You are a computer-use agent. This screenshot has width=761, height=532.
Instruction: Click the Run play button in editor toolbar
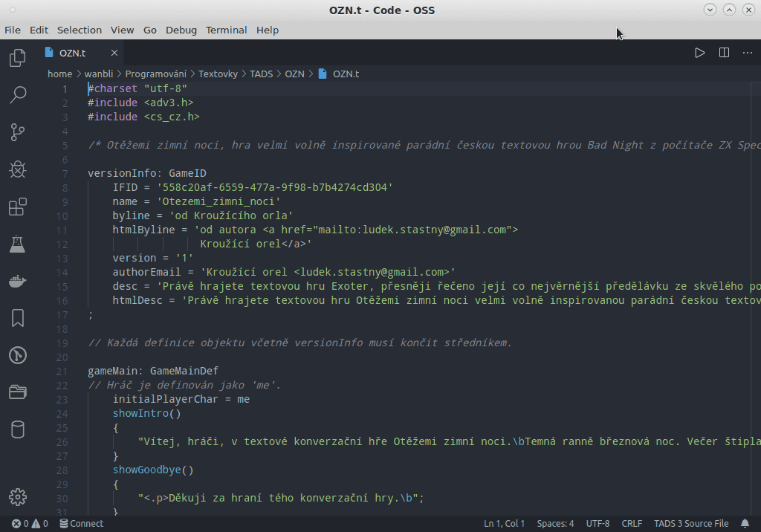click(x=699, y=53)
